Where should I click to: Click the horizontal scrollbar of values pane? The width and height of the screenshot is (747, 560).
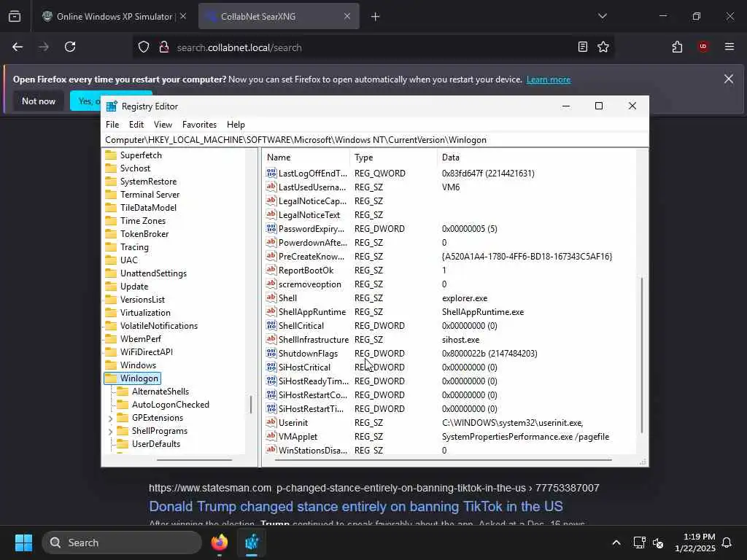(x=443, y=460)
